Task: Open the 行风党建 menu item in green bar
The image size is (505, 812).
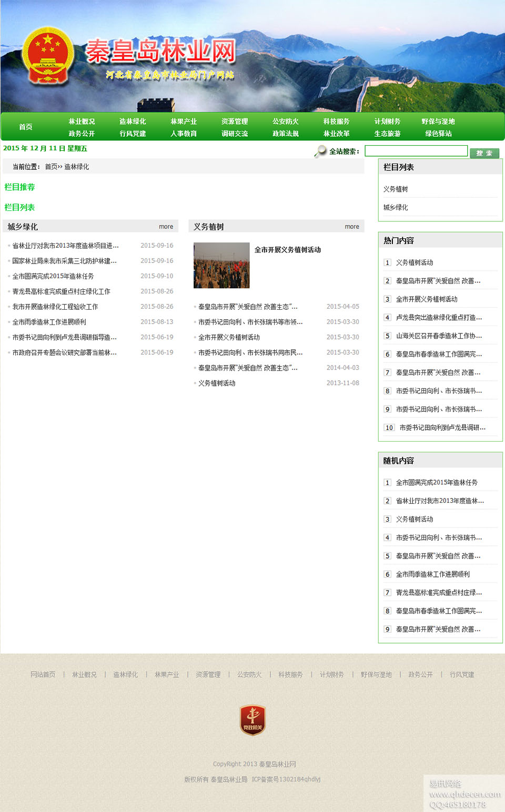Action: click(133, 134)
